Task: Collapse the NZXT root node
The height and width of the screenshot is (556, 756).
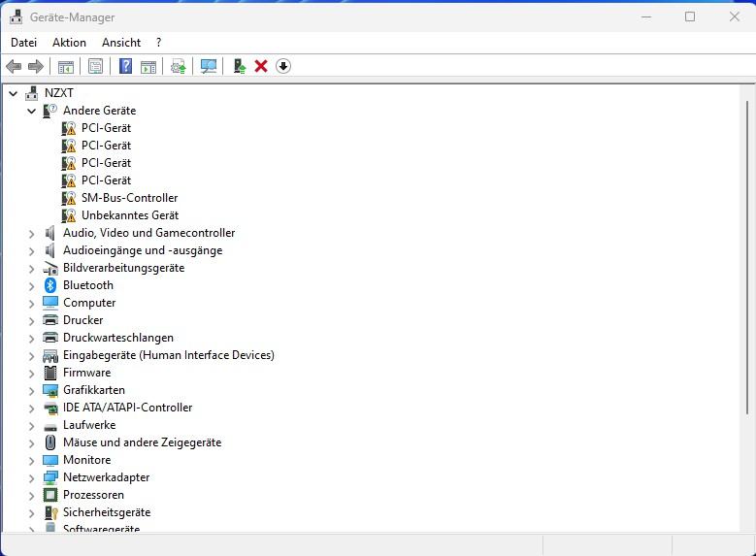Action: pos(14,93)
